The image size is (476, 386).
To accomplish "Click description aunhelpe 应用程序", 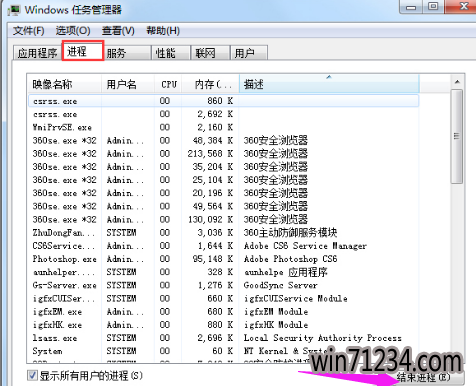I will 286,272.
